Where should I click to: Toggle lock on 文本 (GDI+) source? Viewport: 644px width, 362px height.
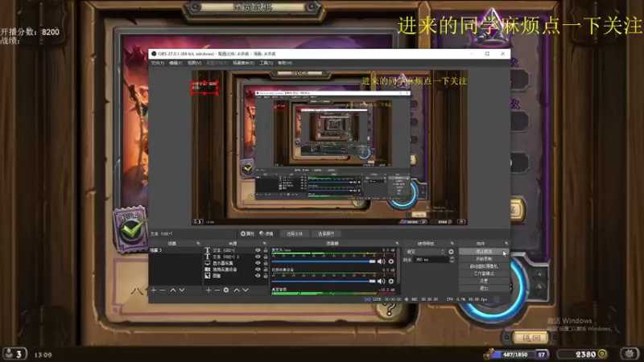[x=266, y=250]
